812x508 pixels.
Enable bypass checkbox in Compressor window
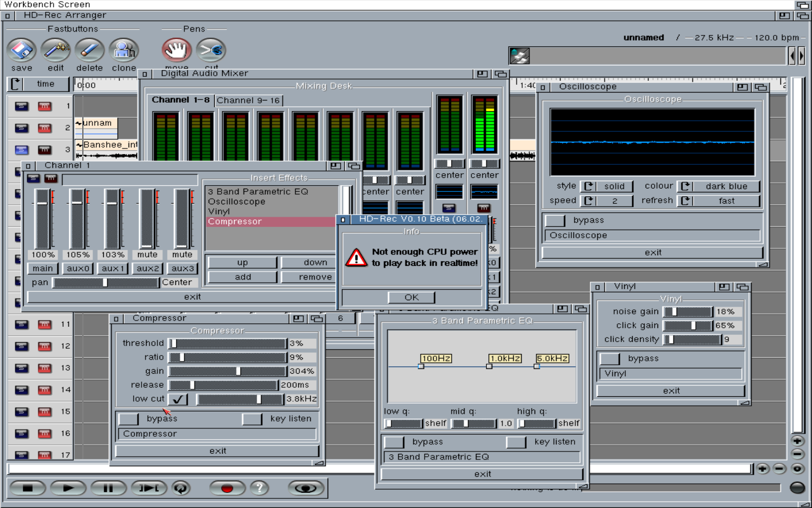[128, 419]
